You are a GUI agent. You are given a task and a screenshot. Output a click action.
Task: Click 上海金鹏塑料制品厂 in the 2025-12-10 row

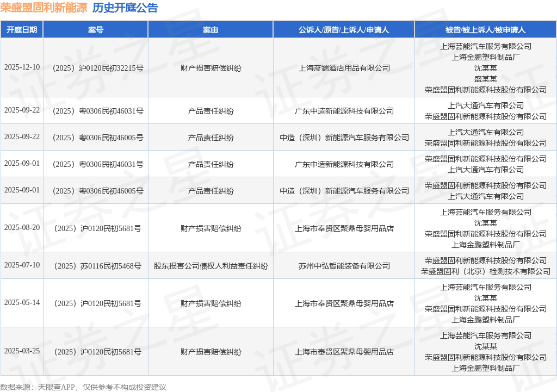(x=486, y=57)
